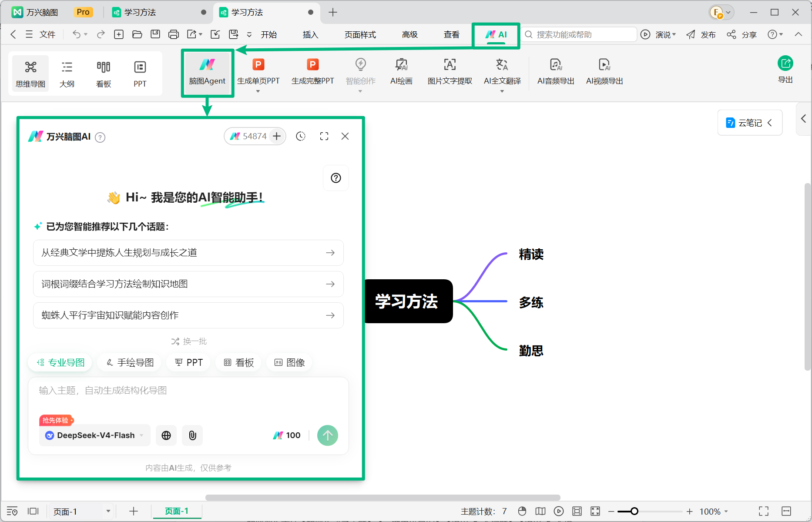
Task: Click the boxed question mark help button
Action: (336, 178)
